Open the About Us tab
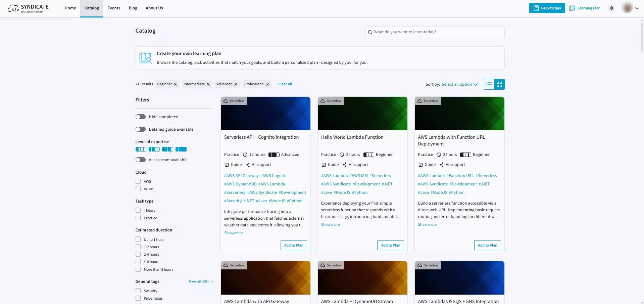The image size is (644, 304). point(154,8)
